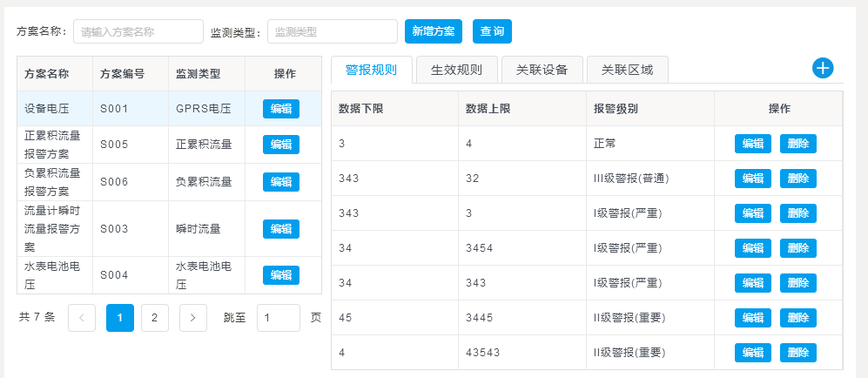
Task: Click previous page arrow in pagination
Action: pyautogui.click(x=82, y=318)
